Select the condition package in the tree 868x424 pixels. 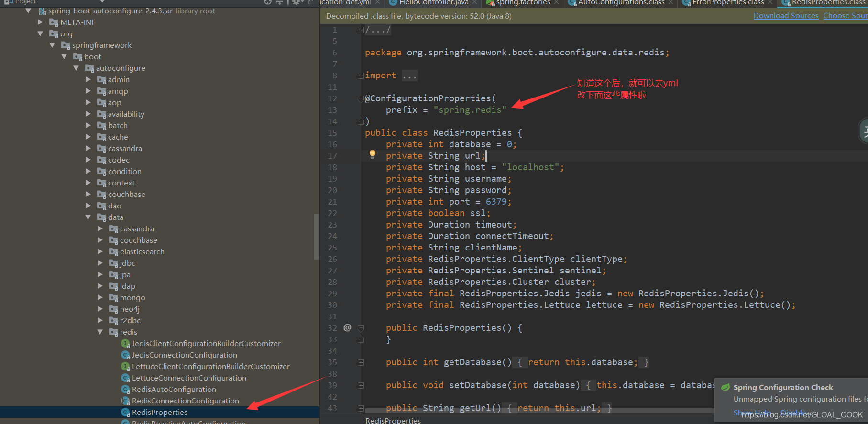(x=125, y=171)
